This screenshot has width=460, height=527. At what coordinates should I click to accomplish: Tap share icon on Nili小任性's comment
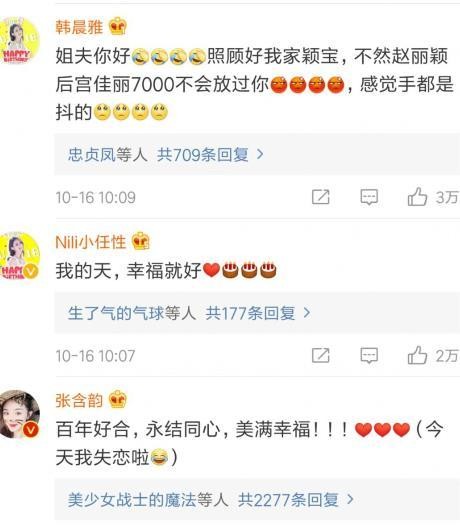(321, 355)
